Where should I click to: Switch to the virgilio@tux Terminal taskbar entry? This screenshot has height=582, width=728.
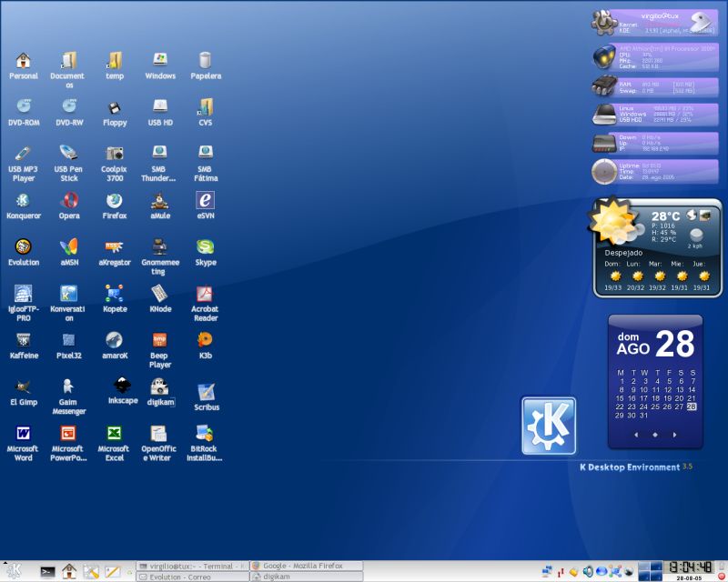coord(193,566)
